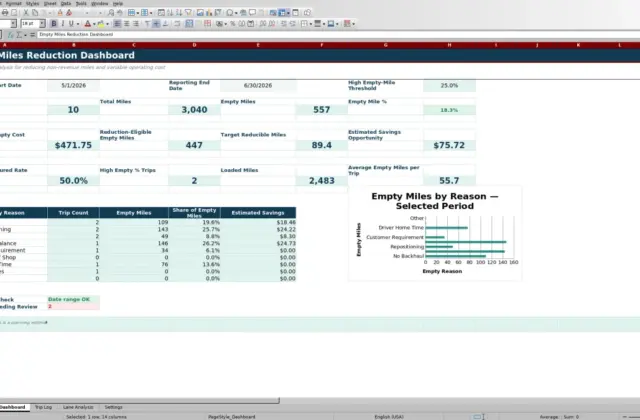Open the Sort dialog icon
The image size is (640, 420).
(x=161, y=13)
